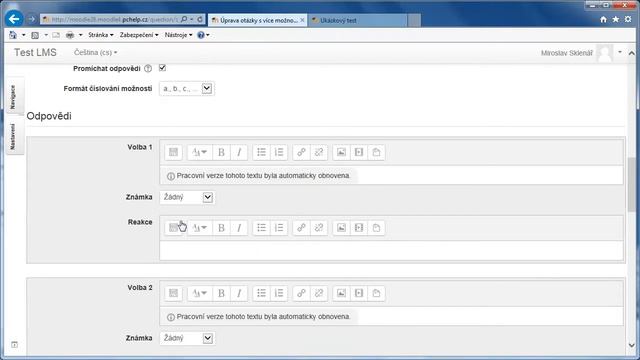The width and height of the screenshot is (640, 360).
Task: Insert image in Volba 1 editor
Action: pyautogui.click(x=341, y=152)
